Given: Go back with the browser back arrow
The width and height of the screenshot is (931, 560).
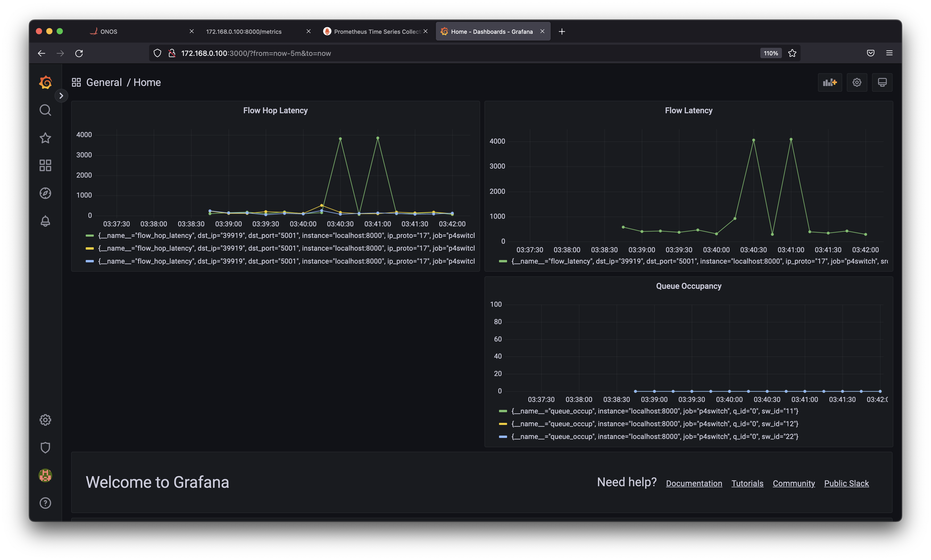Looking at the screenshot, I should point(42,53).
